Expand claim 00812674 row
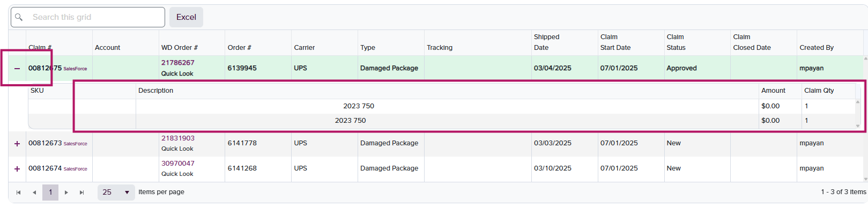 (17, 169)
